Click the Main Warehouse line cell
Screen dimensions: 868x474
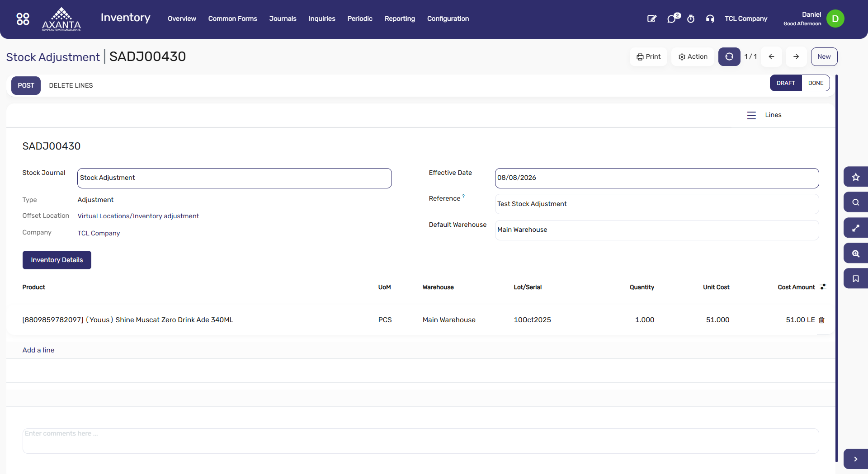pyautogui.click(x=449, y=320)
